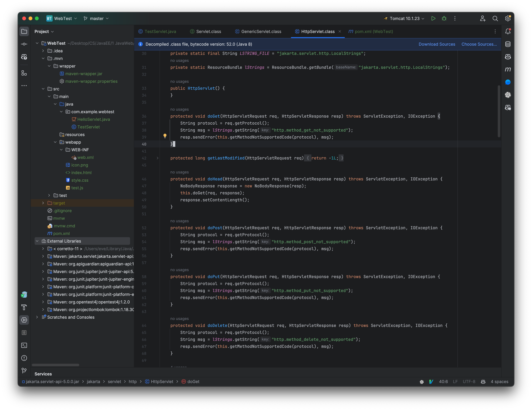
Task: Expand Scratches and Consoles node
Action: pyautogui.click(x=37, y=317)
